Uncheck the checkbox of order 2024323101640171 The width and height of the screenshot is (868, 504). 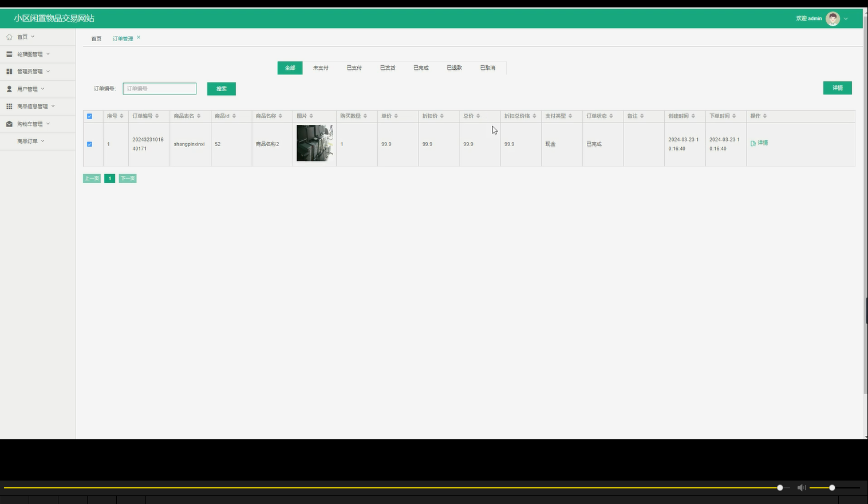[89, 144]
